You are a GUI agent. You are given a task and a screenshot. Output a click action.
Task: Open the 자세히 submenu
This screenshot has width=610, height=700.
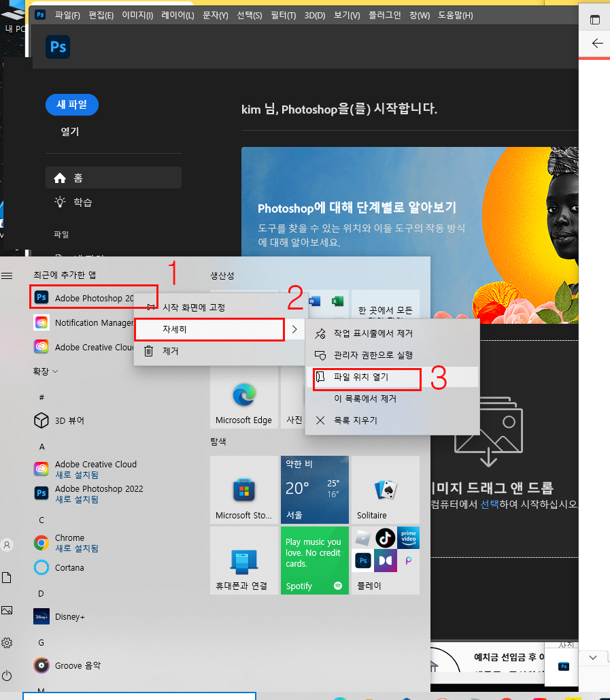pos(219,329)
